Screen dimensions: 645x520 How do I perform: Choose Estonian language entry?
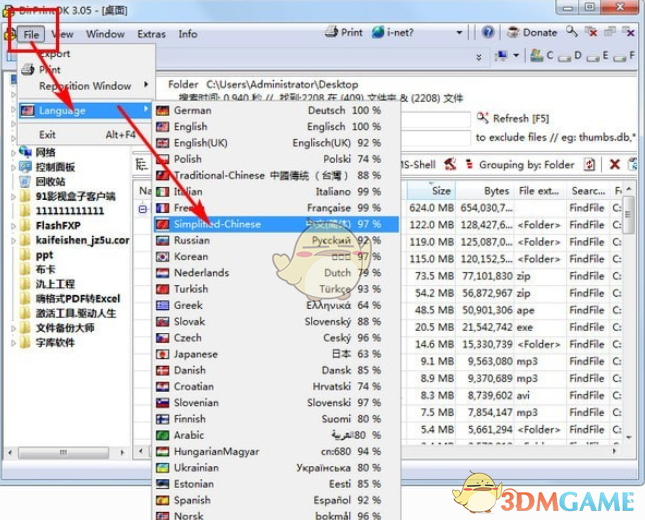tap(275, 484)
